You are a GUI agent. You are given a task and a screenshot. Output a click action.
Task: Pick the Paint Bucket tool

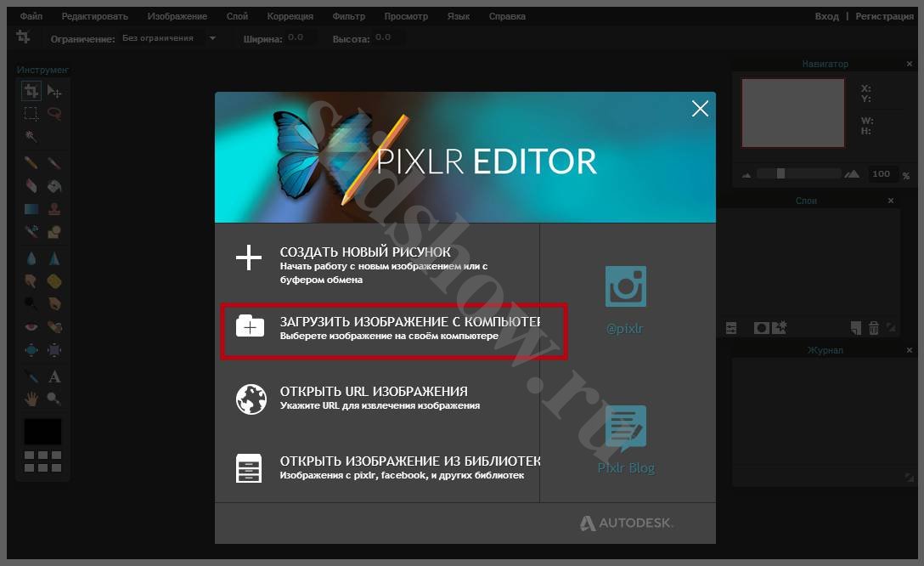click(54, 186)
